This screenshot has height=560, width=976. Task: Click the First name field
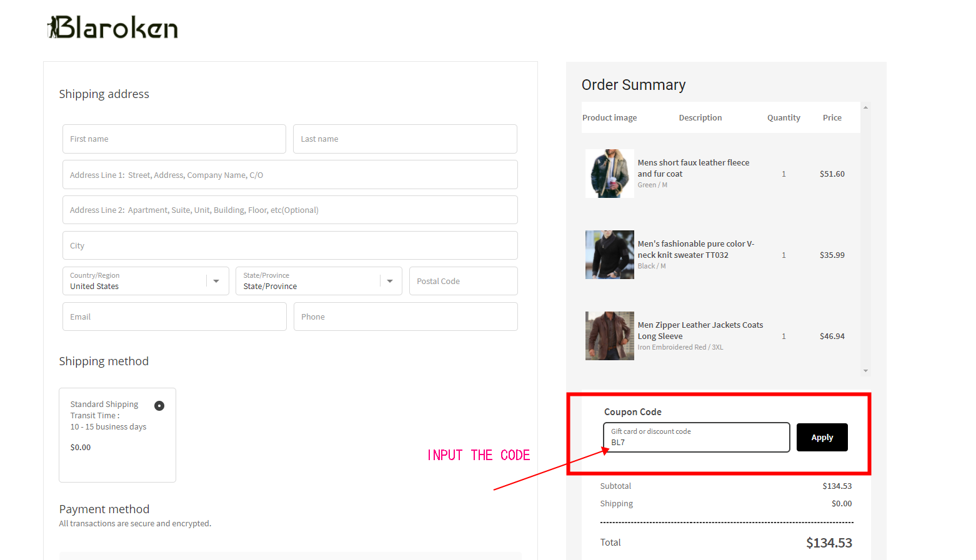coord(174,139)
